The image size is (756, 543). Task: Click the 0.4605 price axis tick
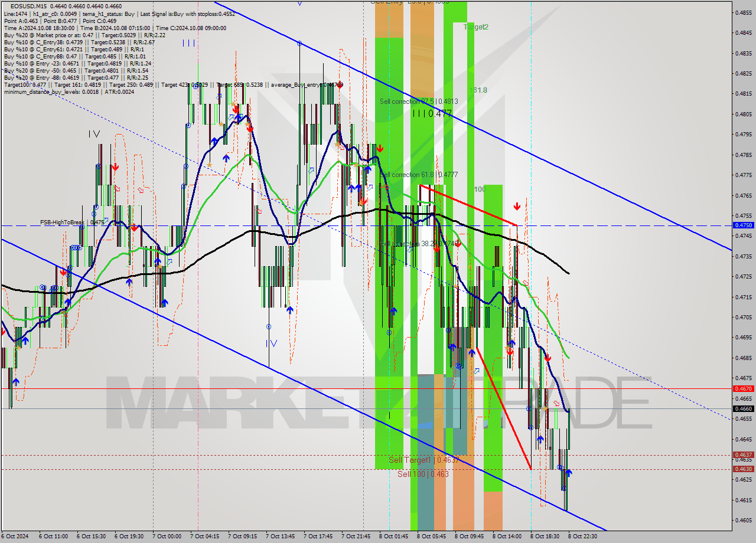click(x=744, y=520)
